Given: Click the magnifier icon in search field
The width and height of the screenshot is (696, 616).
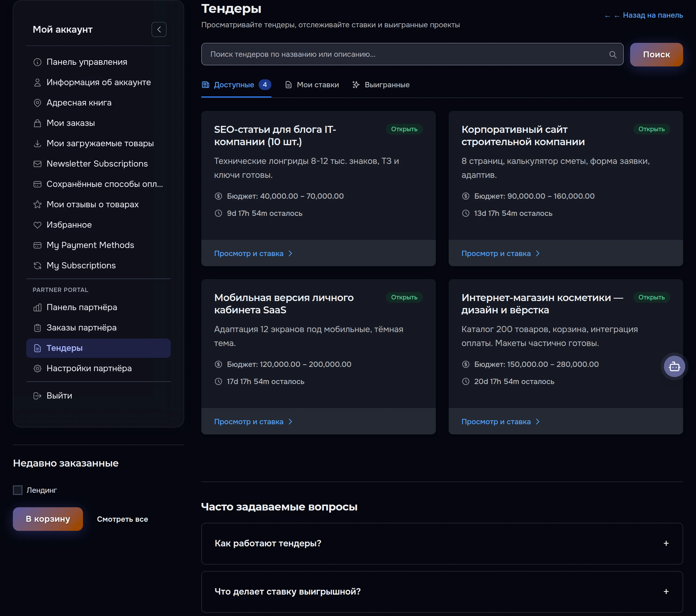Looking at the screenshot, I should pos(612,55).
